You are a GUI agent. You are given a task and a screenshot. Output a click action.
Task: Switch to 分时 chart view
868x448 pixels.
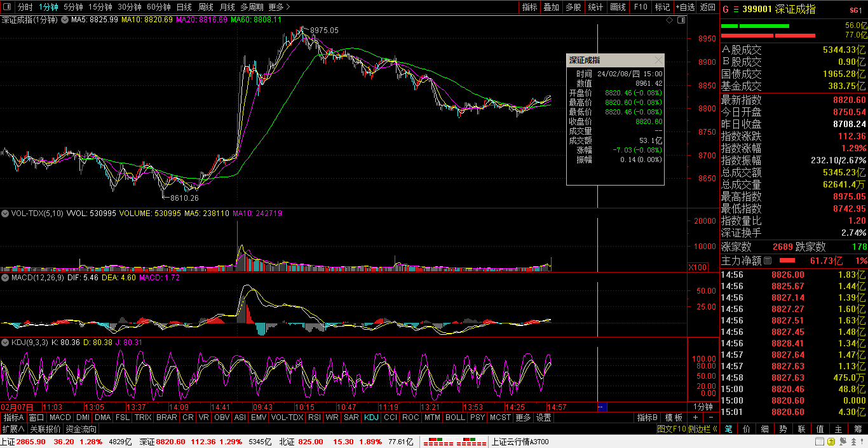[x=25, y=7]
